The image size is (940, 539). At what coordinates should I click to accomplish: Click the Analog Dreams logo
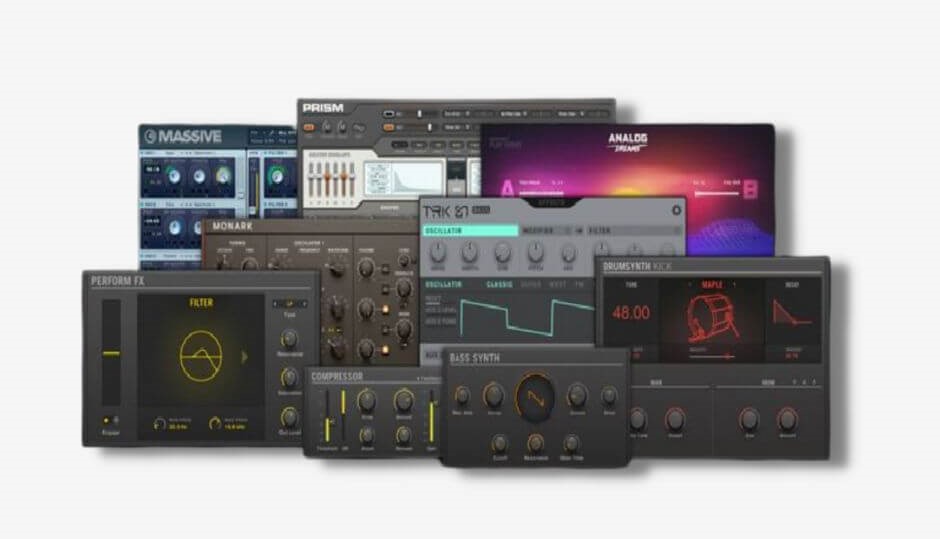(628, 143)
